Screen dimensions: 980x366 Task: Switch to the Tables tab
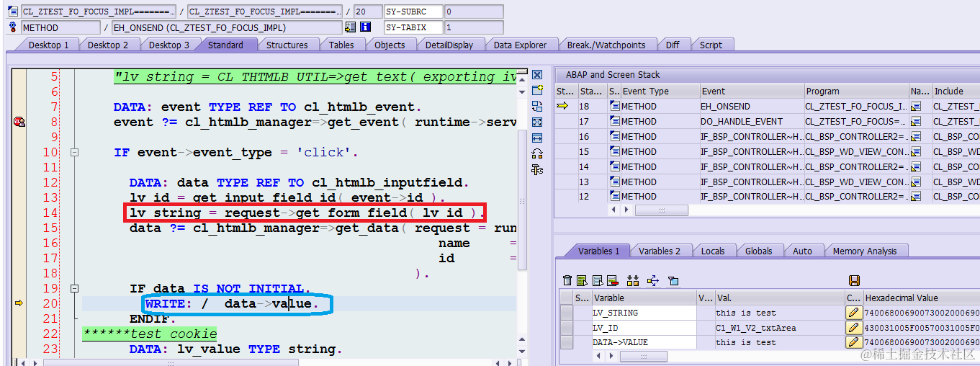pos(341,45)
